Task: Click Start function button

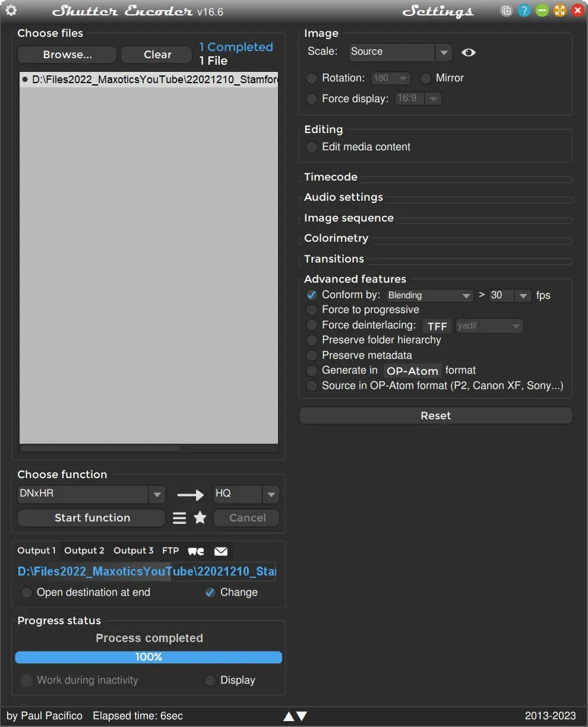Action: click(91, 518)
